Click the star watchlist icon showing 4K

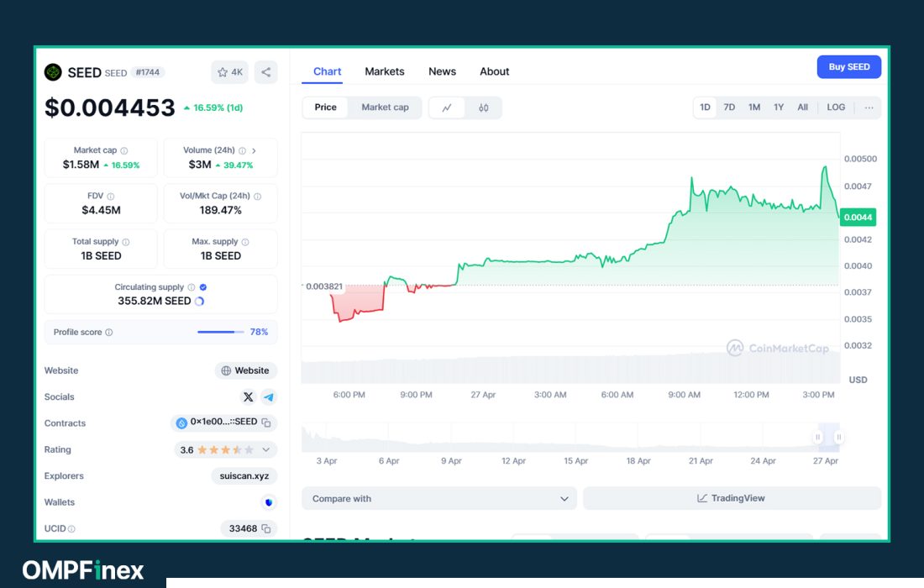coord(229,72)
